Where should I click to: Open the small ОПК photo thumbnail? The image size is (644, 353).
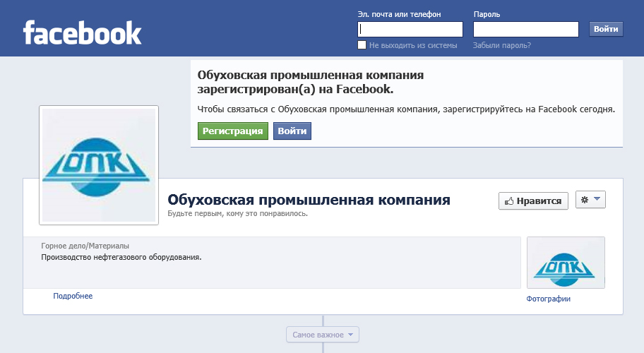[566, 263]
